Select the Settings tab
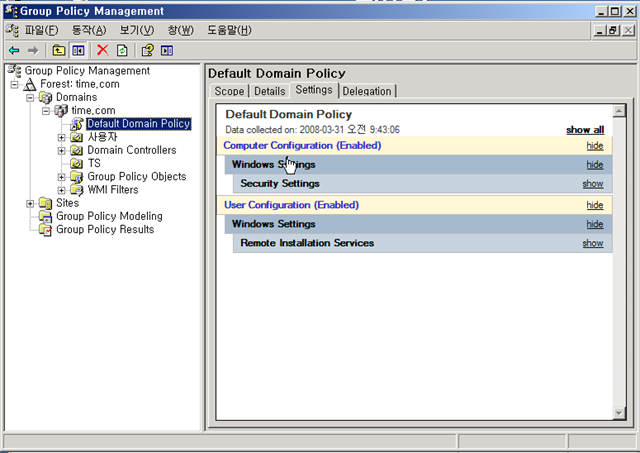Image resolution: width=640 pixels, height=453 pixels. (314, 90)
